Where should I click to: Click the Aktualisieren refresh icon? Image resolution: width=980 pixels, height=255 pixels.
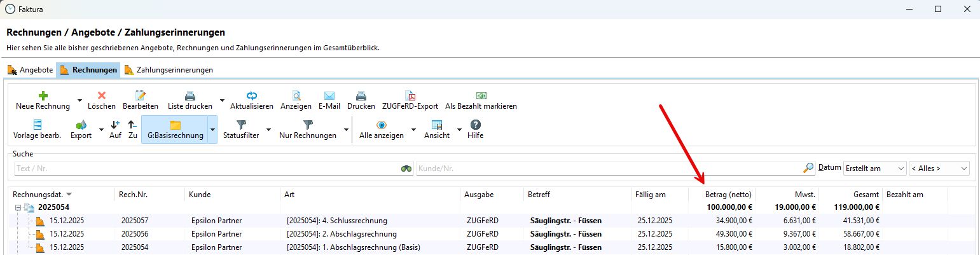coord(251,96)
